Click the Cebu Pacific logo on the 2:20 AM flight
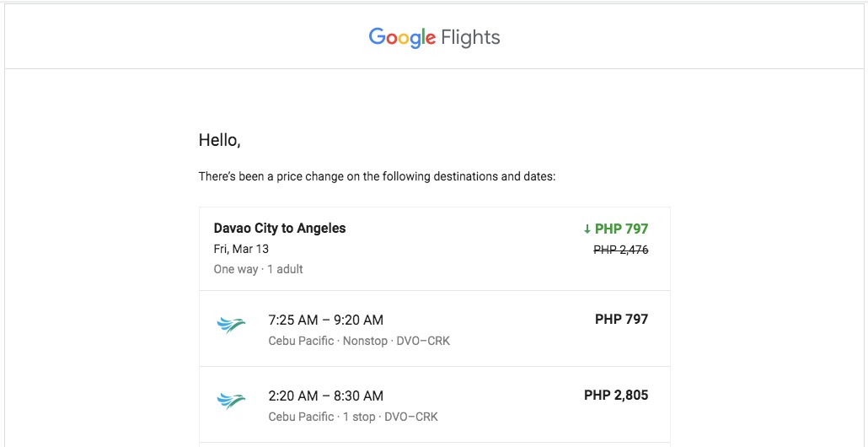The width and height of the screenshot is (868, 447). [231, 401]
